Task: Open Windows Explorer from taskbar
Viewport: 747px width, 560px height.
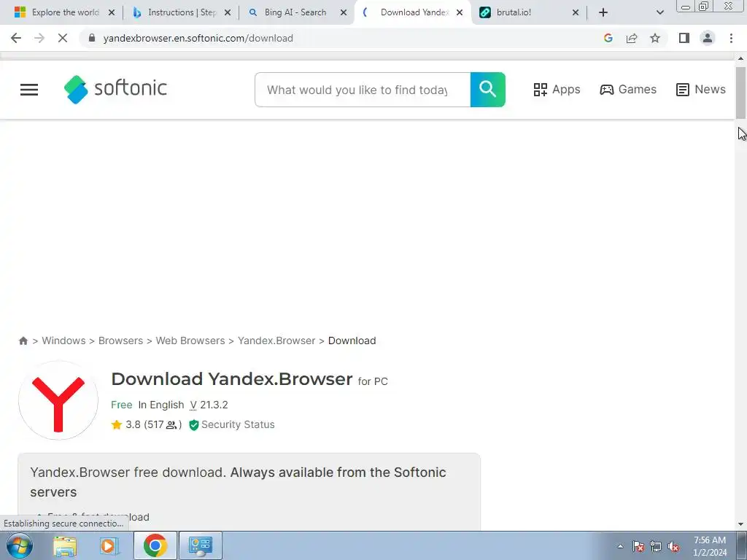Action: [x=65, y=545]
